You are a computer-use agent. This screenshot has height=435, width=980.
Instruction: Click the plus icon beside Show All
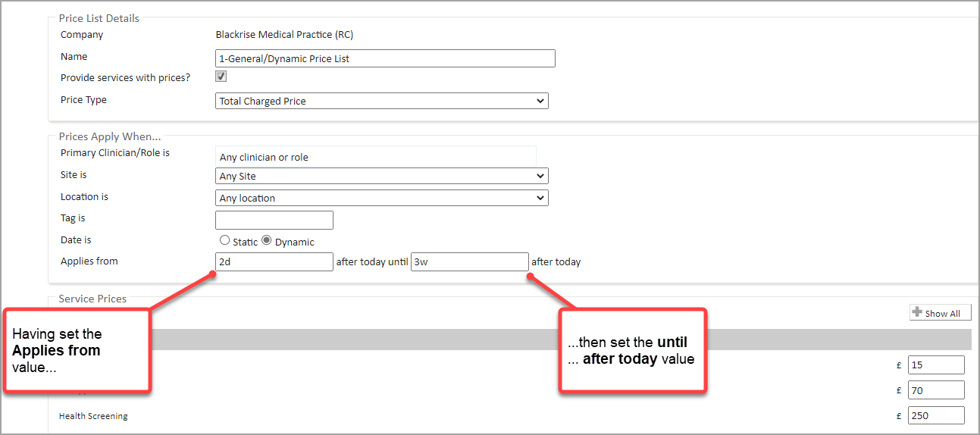(917, 313)
